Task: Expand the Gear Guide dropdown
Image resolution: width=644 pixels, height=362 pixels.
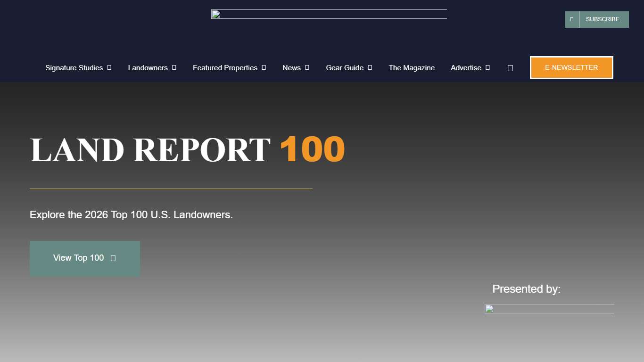Action: 371,67
